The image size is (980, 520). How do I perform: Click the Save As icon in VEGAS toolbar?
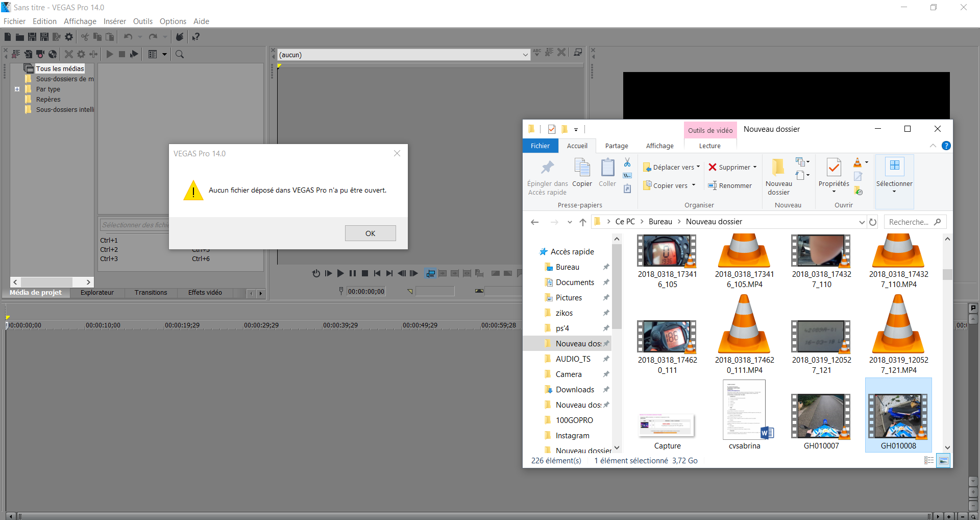pos(44,37)
